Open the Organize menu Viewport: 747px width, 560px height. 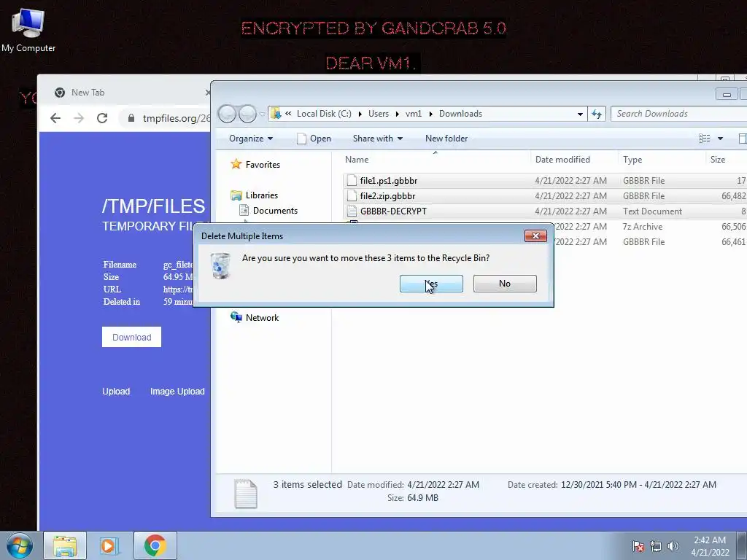tap(251, 139)
